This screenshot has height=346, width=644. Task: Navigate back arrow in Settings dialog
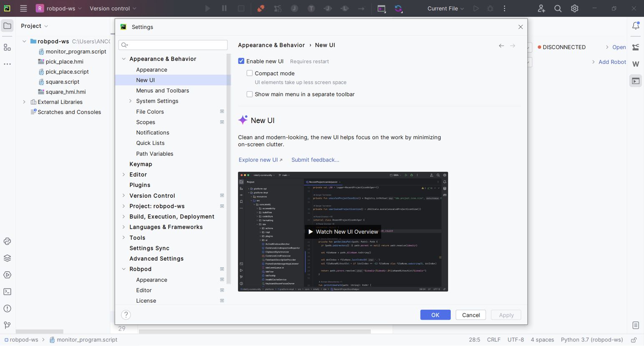click(x=501, y=45)
